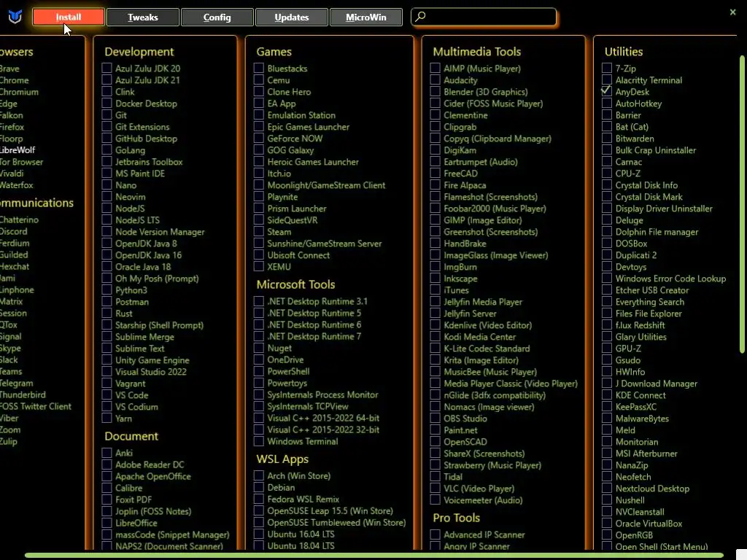The width and height of the screenshot is (747, 560).
Task: Open the MicroWin tab
Action: [x=366, y=17]
